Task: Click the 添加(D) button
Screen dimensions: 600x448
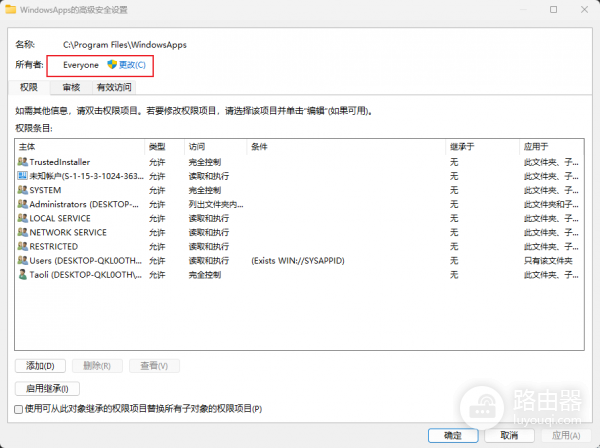Action: 40,366
